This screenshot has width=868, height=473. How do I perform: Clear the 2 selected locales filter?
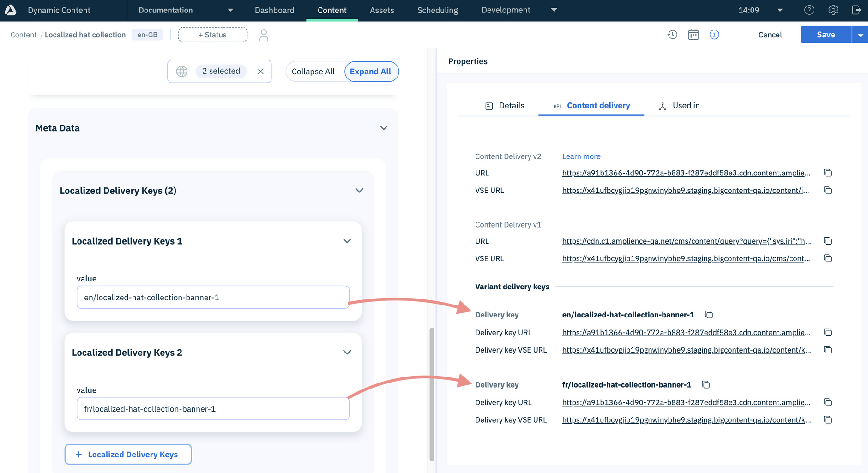[260, 72]
